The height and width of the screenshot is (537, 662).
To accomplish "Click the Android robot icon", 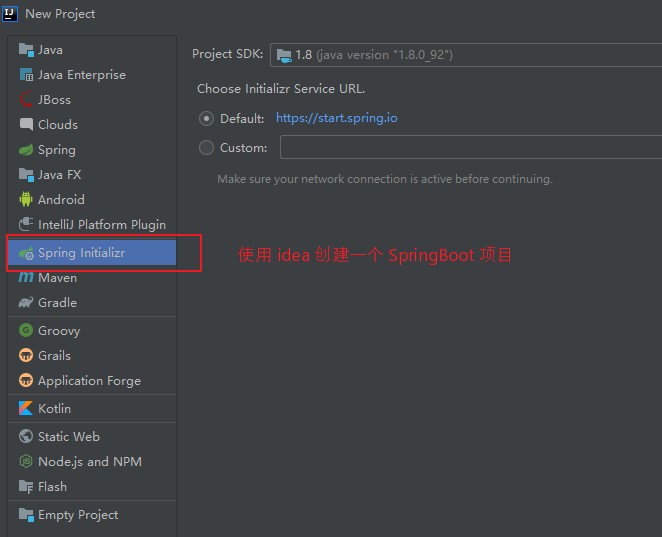I will click(26, 200).
